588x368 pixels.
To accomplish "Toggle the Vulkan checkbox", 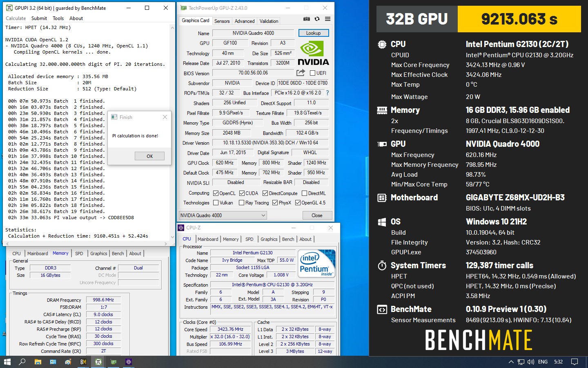I will (216, 202).
